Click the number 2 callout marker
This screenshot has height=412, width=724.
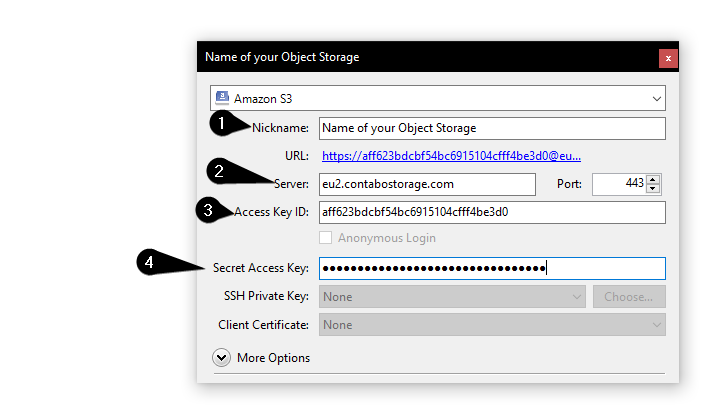(x=219, y=171)
